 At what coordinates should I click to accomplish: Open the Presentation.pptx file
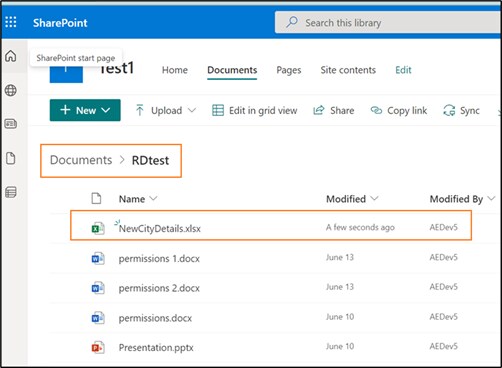coord(156,348)
